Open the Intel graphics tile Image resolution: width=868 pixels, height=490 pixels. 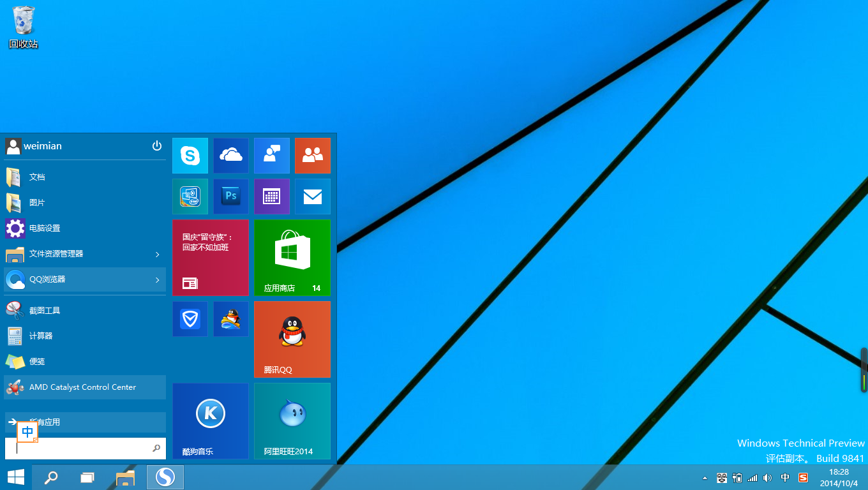[x=190, y=197]
